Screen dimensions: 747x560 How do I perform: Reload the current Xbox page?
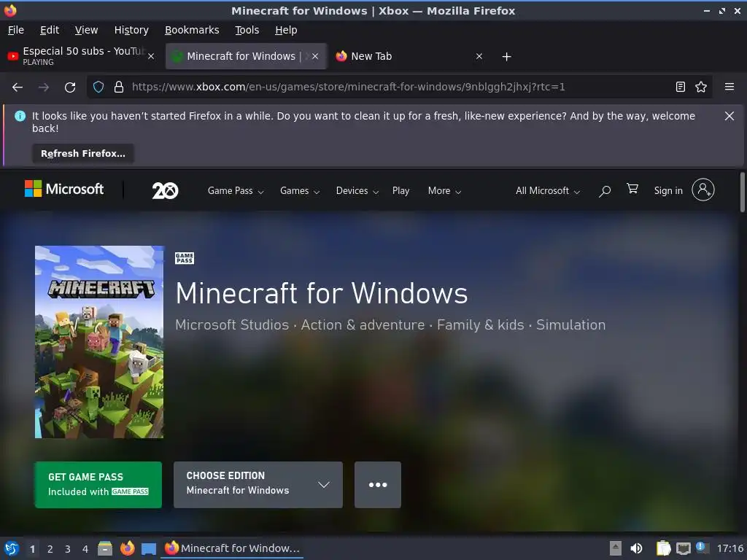70,87
